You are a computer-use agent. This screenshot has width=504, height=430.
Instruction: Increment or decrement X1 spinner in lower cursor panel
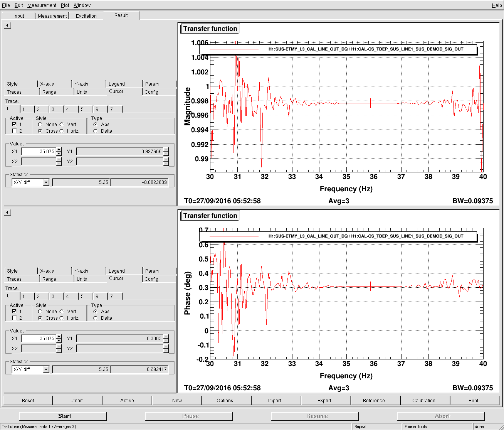[59, 339]
